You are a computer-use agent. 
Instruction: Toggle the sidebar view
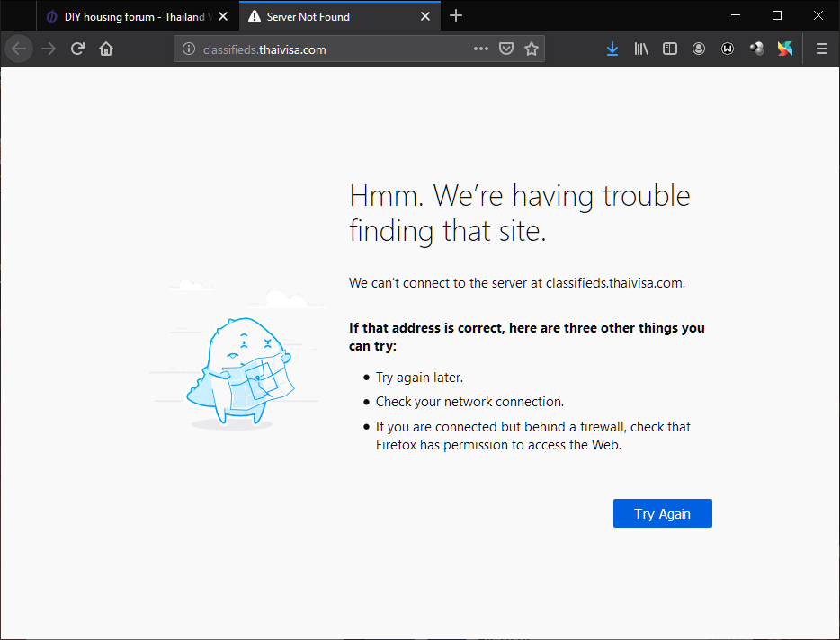[670, 49]
